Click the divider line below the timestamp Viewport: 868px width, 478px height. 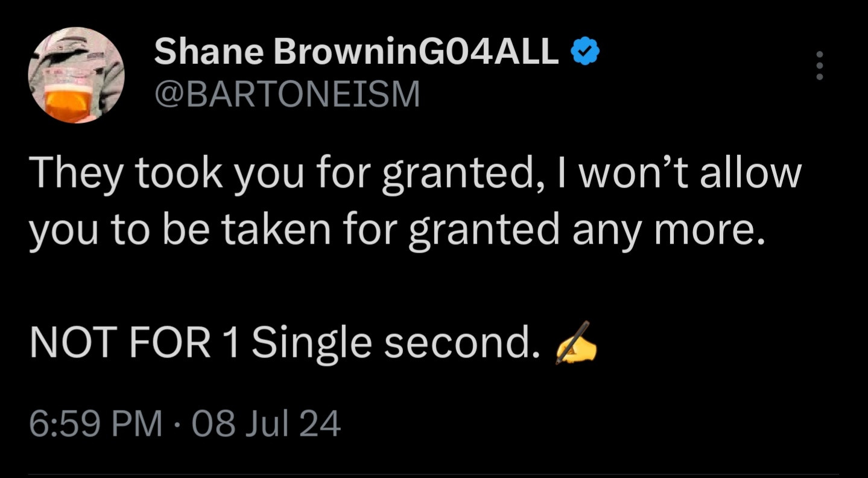coord(434,474)
